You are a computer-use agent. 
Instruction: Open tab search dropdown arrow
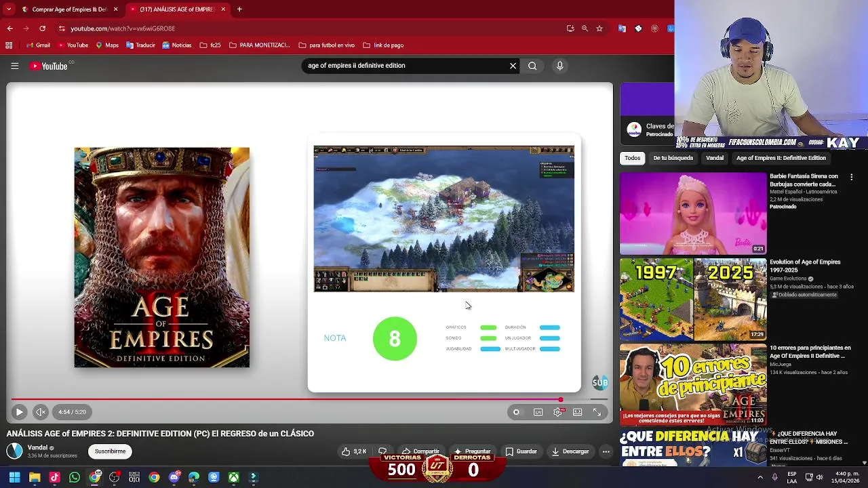pyautogui.click(x=8, y=9)
